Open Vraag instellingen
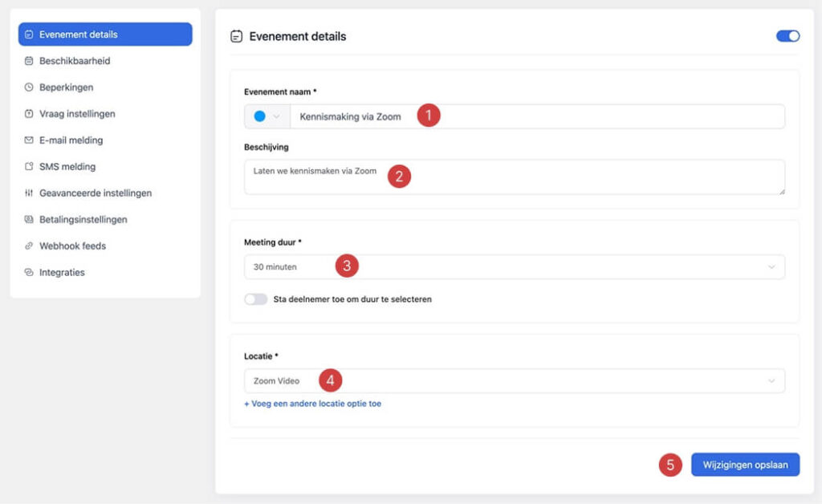Image resolution: width=822 pixels, height=504 pixels. click(105, 114)
